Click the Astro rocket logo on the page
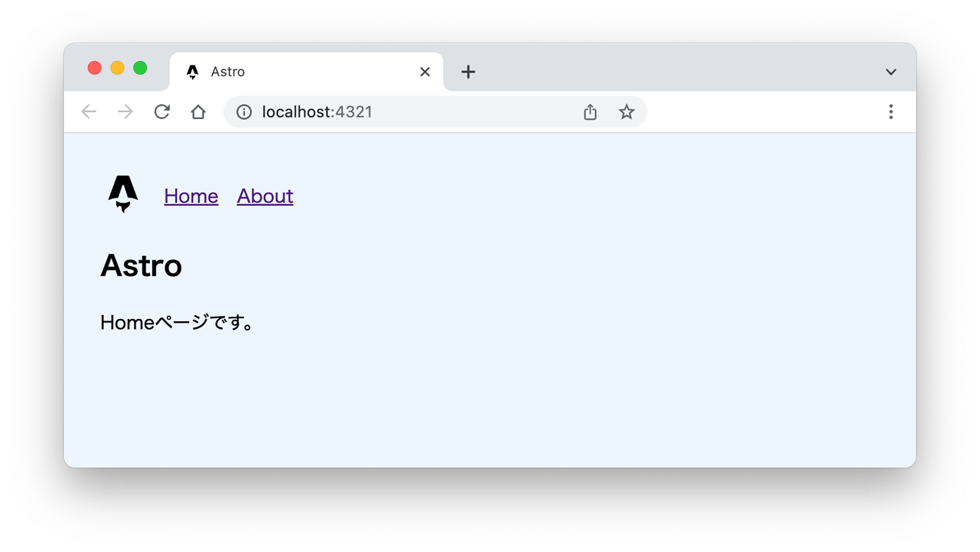The height and width of the screenshot is (552, 980). [123, 194]
